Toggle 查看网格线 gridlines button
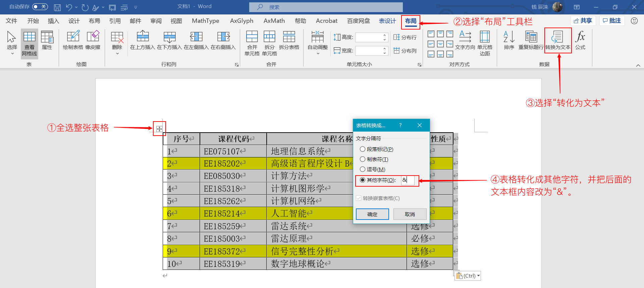 point(30,44)
